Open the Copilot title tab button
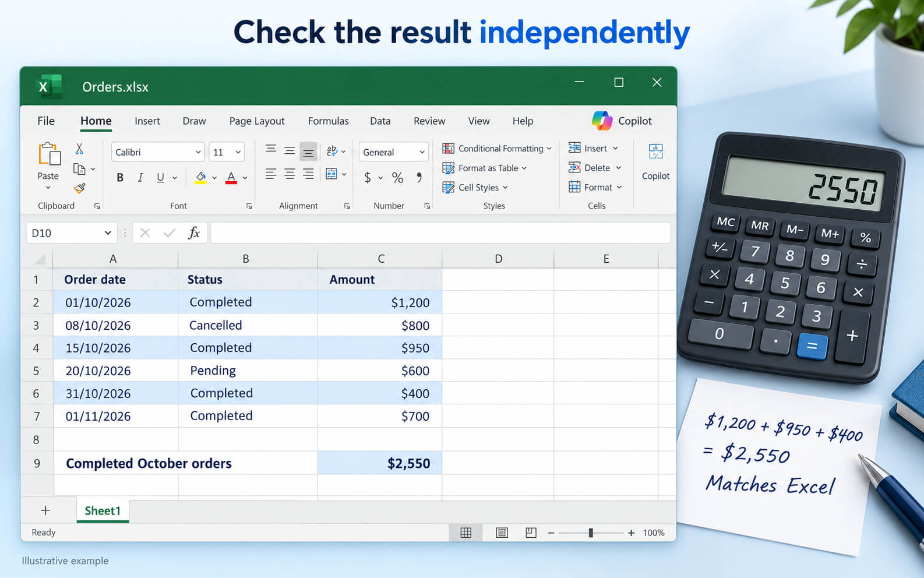Image resolution: width=924 pixels, height=578 pixels. coord(622,121)
